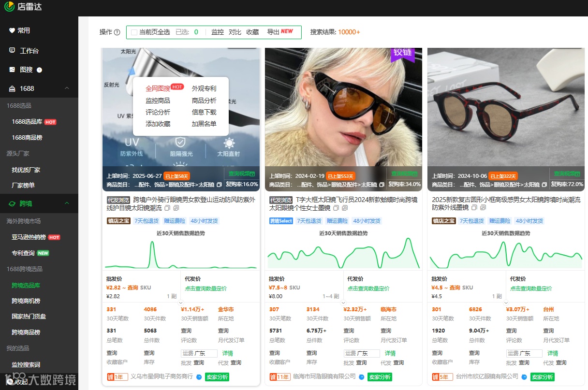588x390 pixels.
Task: Copy the title of T字大框太阳镜 product
Action: [x=336, y=208]
